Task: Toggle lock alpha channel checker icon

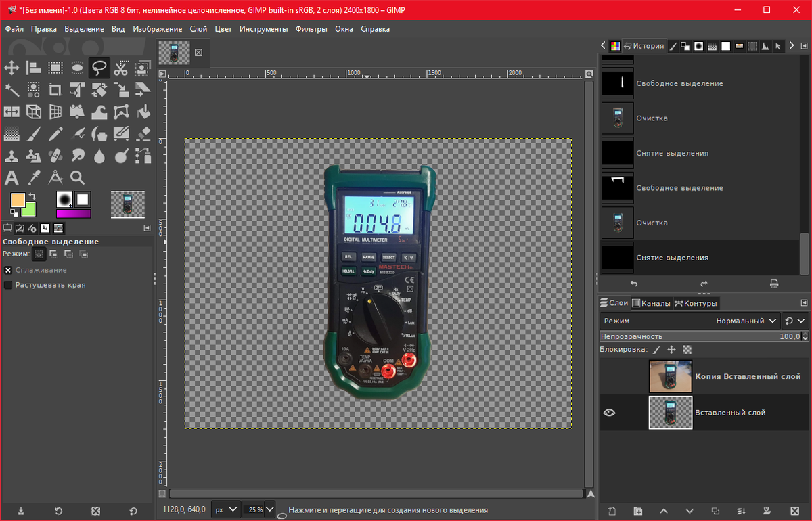Action: tap(687, 350)
